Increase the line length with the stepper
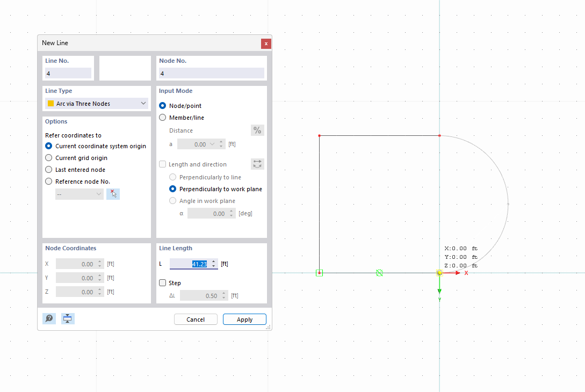 (x=213, y=262)
